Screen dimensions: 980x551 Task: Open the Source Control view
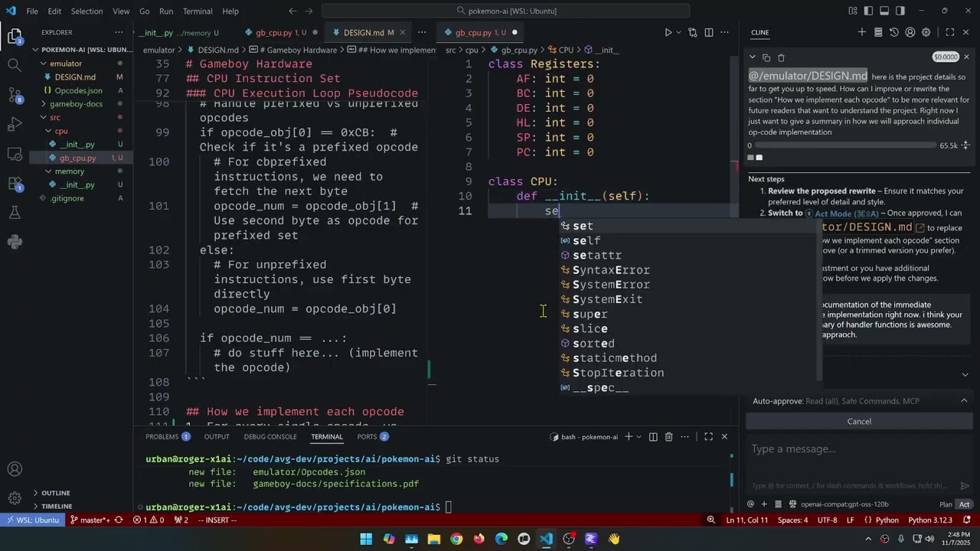[x=15, y=95]
